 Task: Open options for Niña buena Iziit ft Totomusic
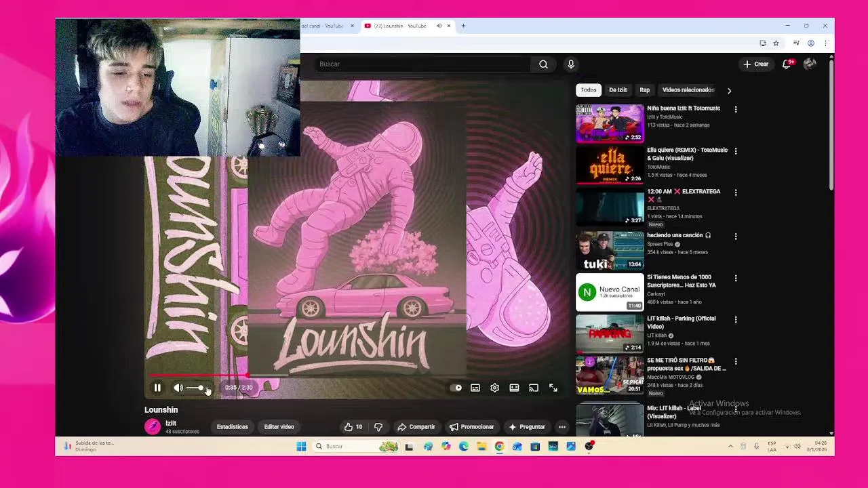tap(736, 109)
